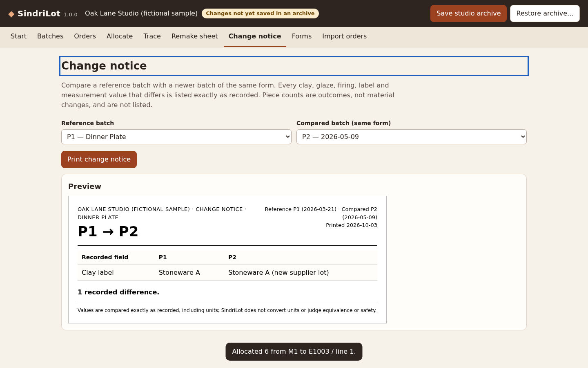Screen dimensions: 588x368
Task: Click Restore archive… button
Action: coord(545,13)
